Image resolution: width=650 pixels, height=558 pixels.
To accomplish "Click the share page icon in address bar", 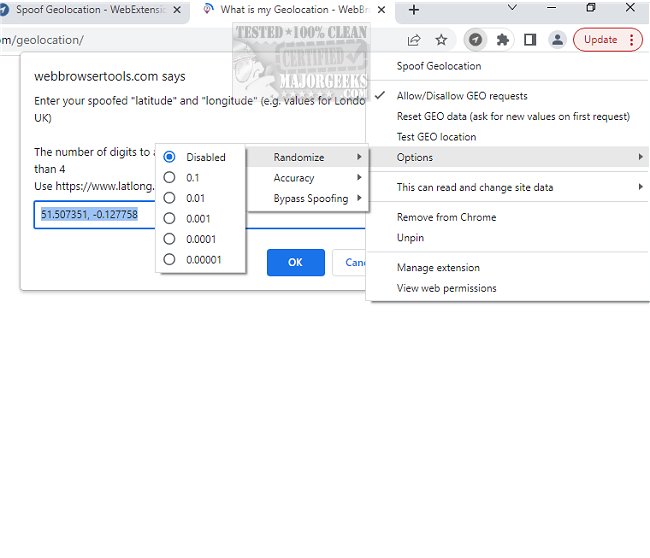I will pyautogui.click(x=414, y=40).
